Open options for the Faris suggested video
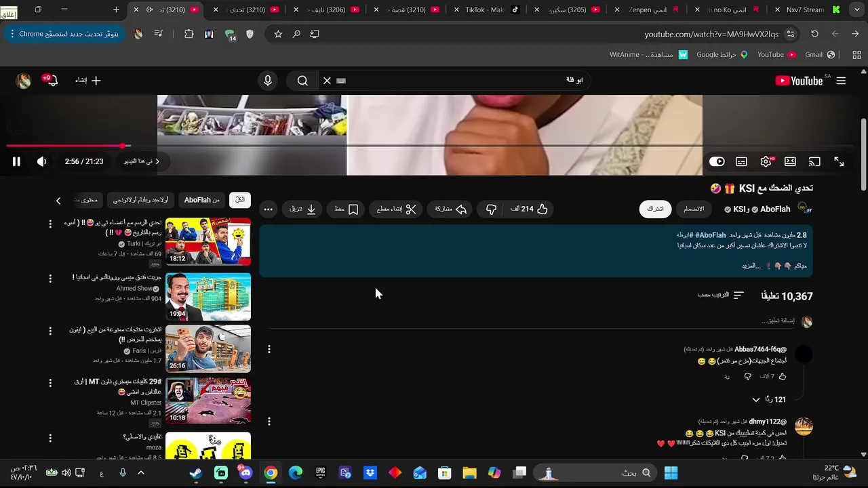 (x=50, y=331)
